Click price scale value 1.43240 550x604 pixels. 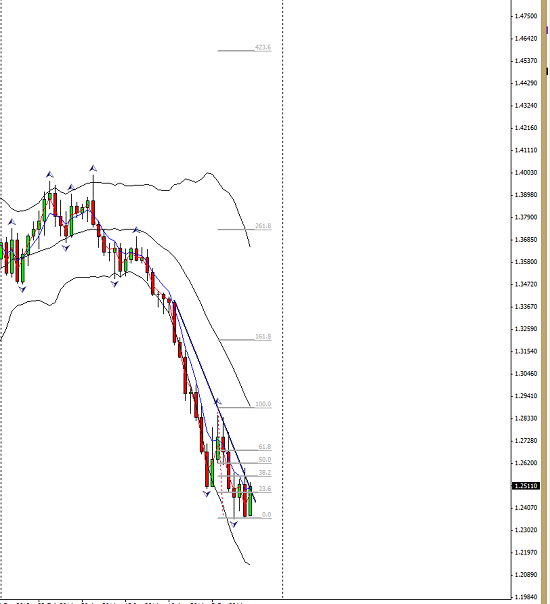tap(526, 106)
